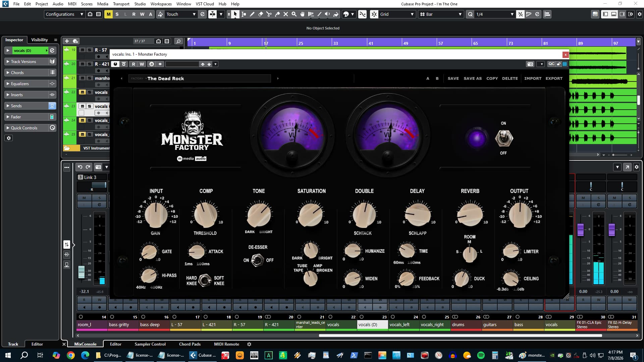Click plugin snapshot camera icon

point(530,64)
